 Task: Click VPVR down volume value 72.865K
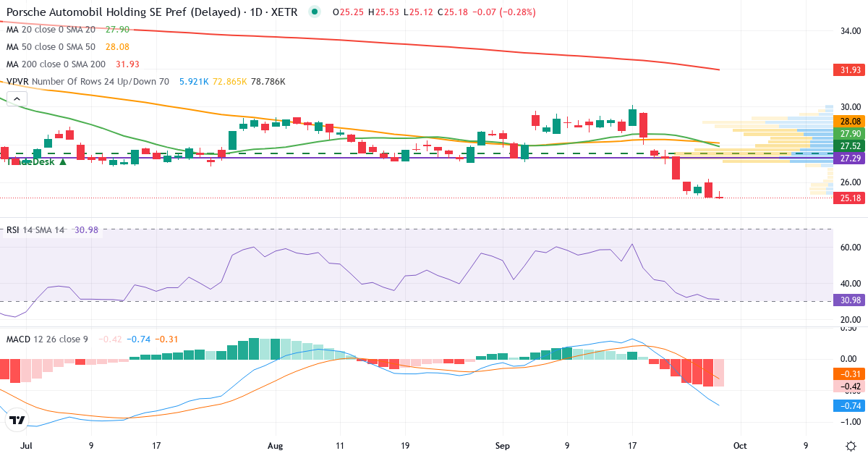229,82
